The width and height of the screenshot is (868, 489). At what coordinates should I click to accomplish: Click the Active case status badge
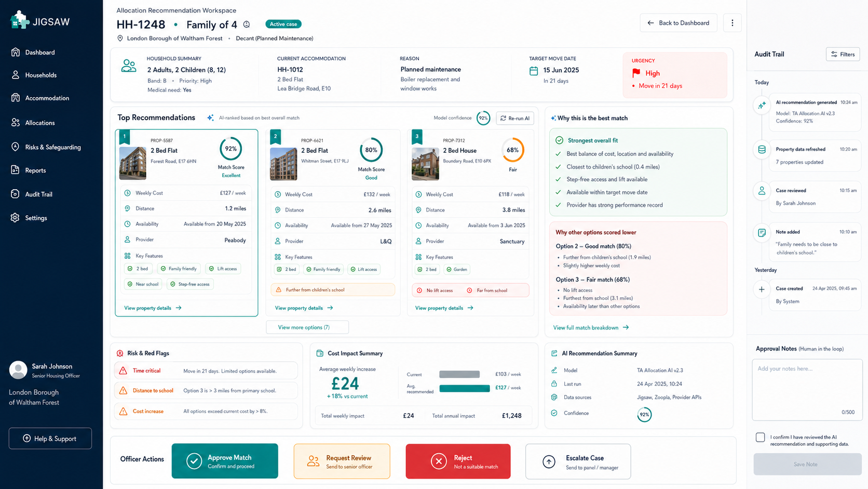coord(283,24)
